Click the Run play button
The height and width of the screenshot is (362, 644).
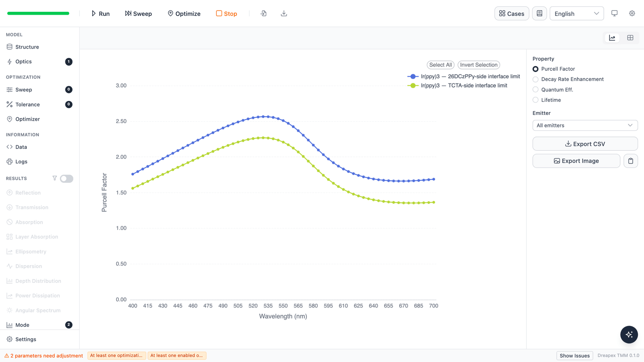click(101, 13)
